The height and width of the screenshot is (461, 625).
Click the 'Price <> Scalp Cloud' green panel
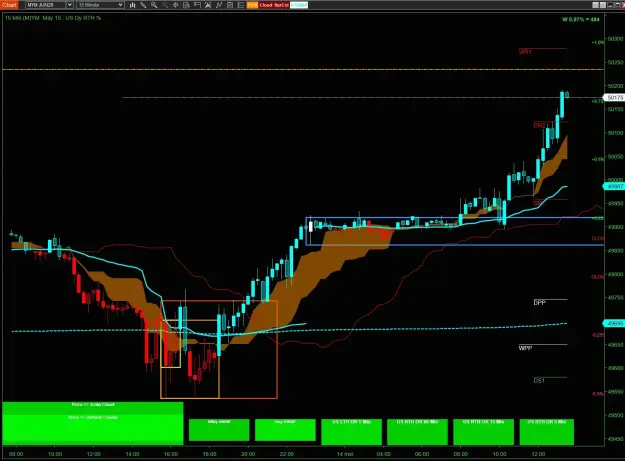coord(93,408)
